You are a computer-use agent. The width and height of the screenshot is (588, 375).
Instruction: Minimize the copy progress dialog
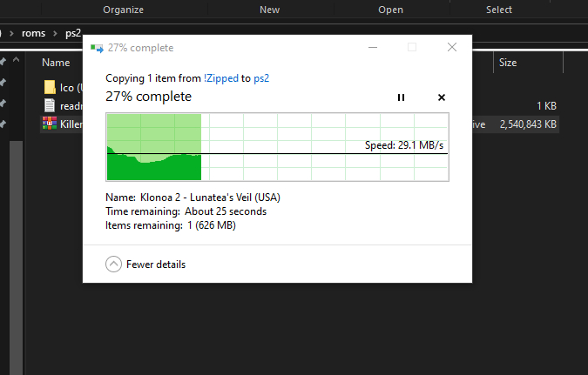pyautogui.click(x=373, y=48)
